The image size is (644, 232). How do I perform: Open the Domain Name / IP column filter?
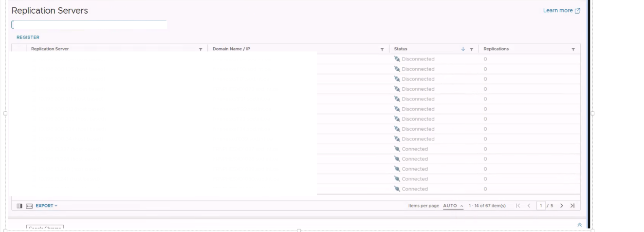[382, 49]
